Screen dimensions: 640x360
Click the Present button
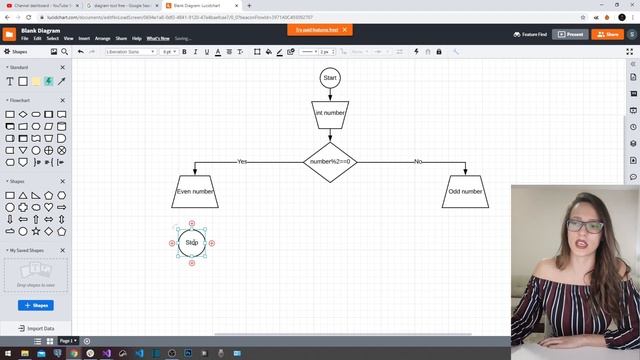[x=570, y=34]
